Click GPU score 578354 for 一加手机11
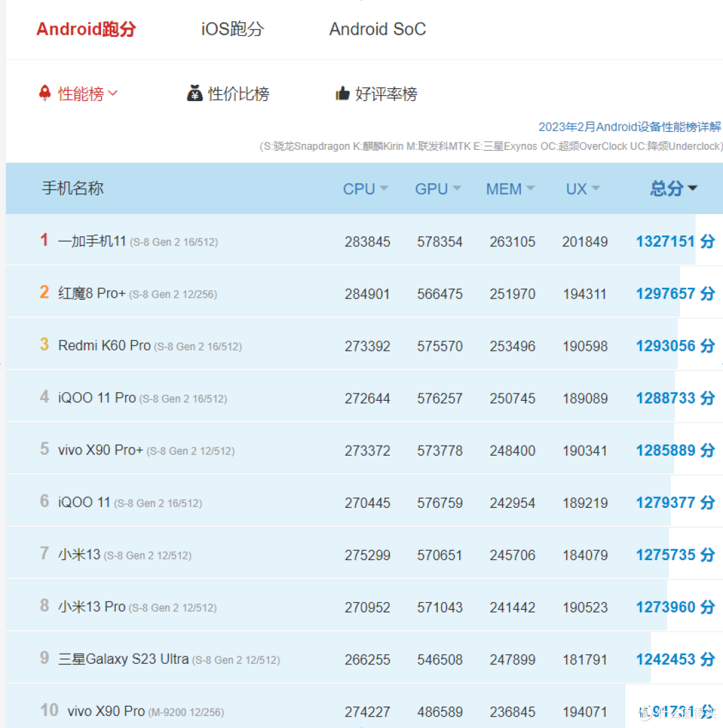This screenshot has width=723, height=728. [x=440, y=242]
